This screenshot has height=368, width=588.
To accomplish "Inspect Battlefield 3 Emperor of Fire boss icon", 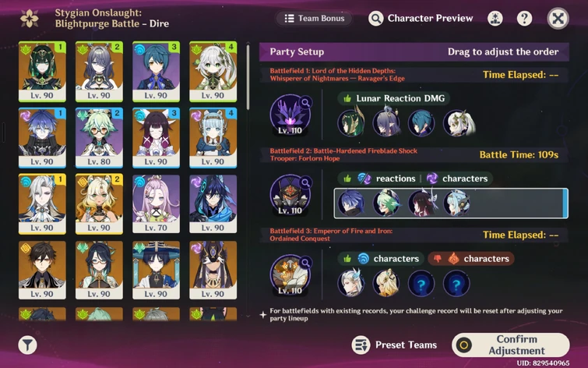I will tap(290, 275).
